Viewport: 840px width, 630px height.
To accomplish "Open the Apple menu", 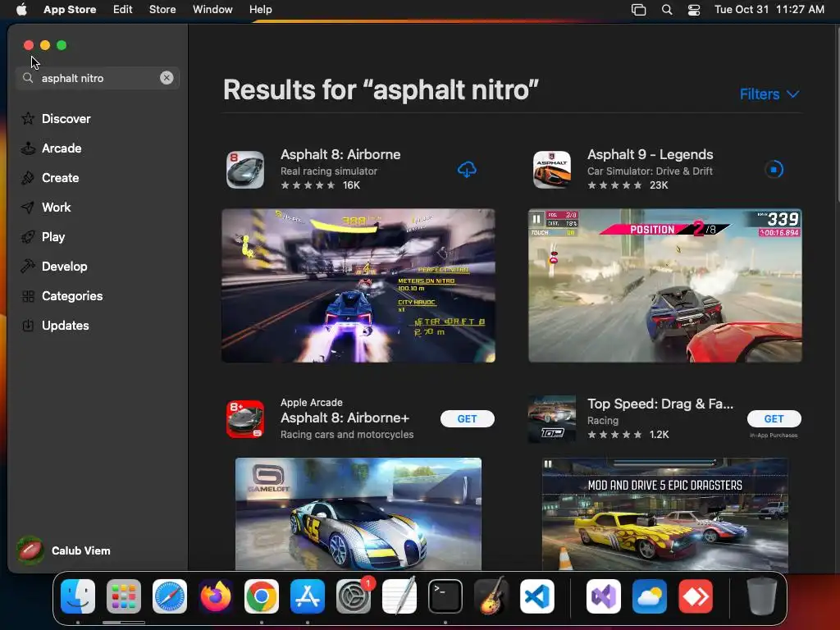I will pos(21,10).
